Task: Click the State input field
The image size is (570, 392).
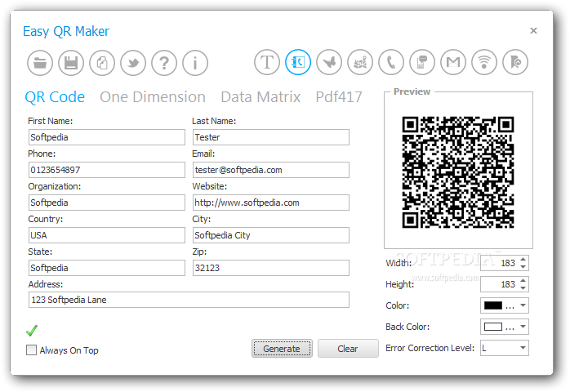Action: click(107, 268)
